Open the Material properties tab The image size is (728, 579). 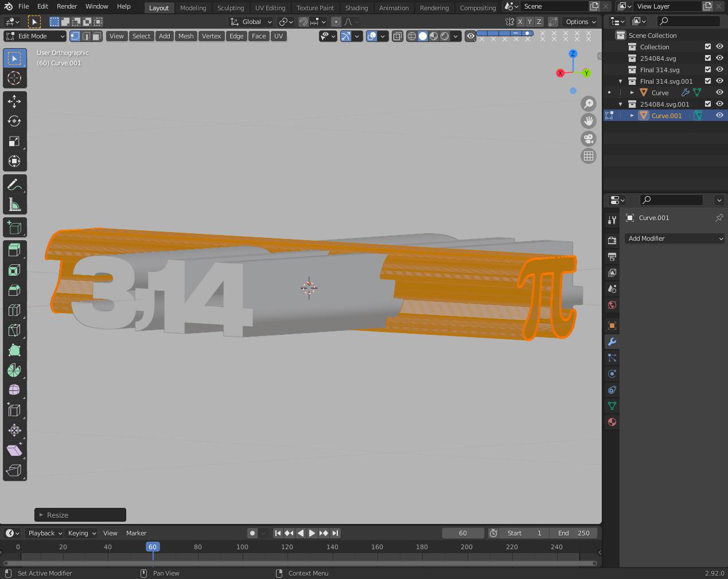612,422
